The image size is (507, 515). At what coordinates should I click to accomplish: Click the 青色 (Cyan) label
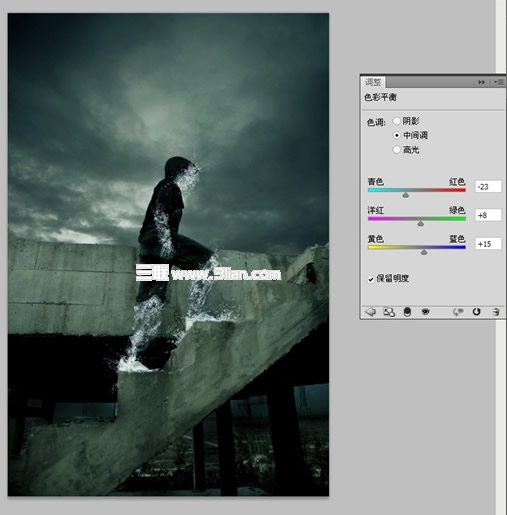click(376, 182)
